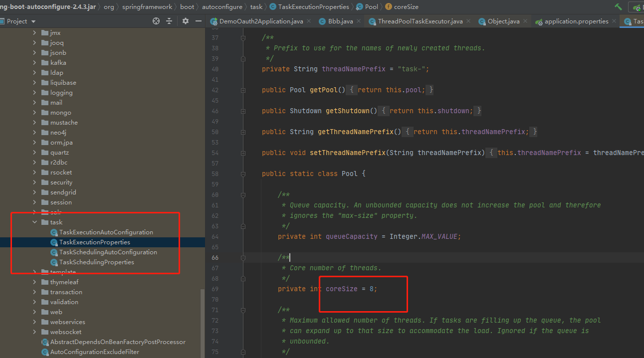
Task: Expand the websocket folder
Action: click(34, 332)
